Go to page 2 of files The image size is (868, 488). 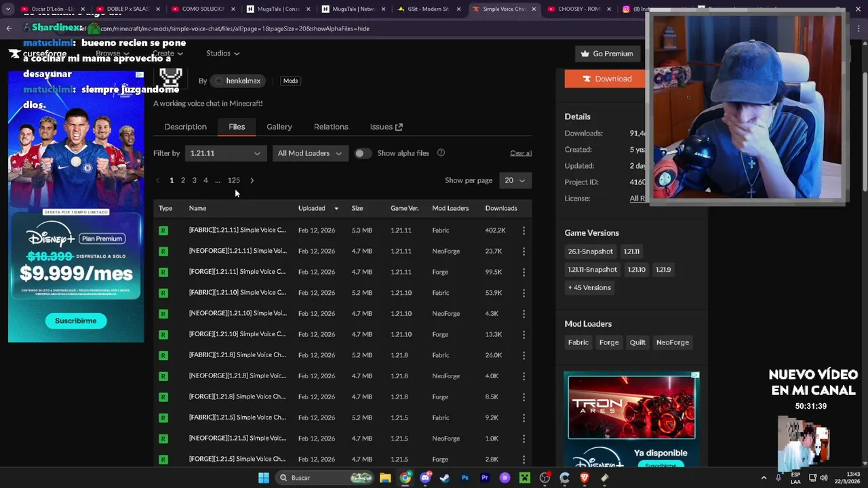coord(182,180)
